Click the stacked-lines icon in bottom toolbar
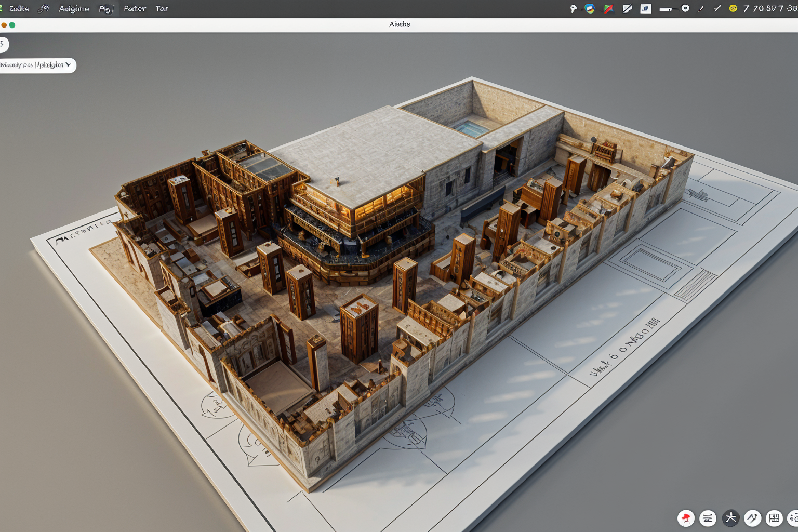 [708, 518]
